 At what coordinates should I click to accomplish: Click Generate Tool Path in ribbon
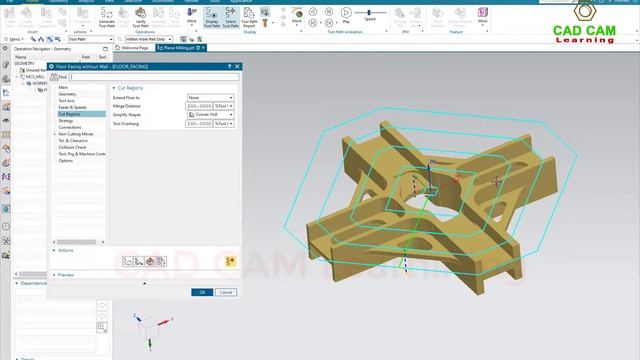107,18
